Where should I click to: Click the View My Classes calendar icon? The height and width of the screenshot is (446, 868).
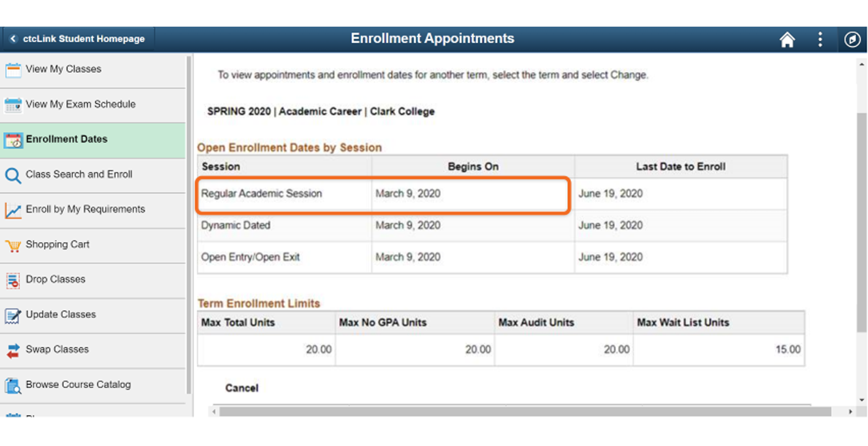tap(13, 70)
